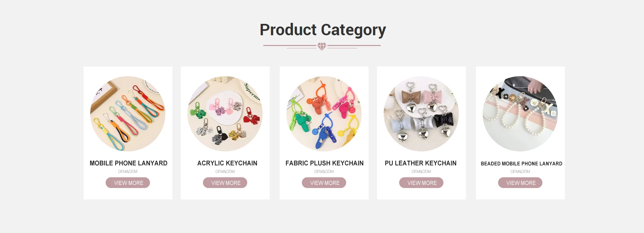
Task: Click View More under Mobile Phone Lanyard
Action: coord(128,183)
